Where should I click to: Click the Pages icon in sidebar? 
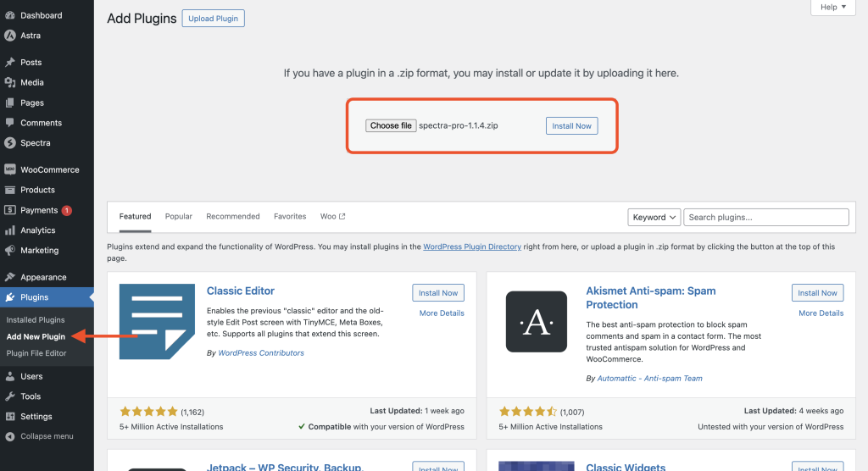pyautogui.click(x=10, y=103)
